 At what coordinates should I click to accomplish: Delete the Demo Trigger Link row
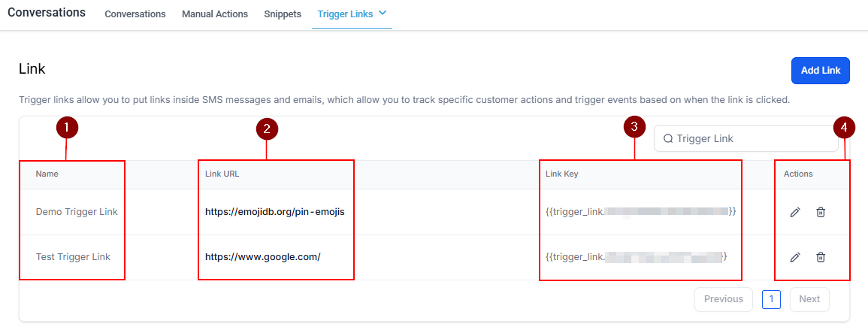(x=821, y=213)
